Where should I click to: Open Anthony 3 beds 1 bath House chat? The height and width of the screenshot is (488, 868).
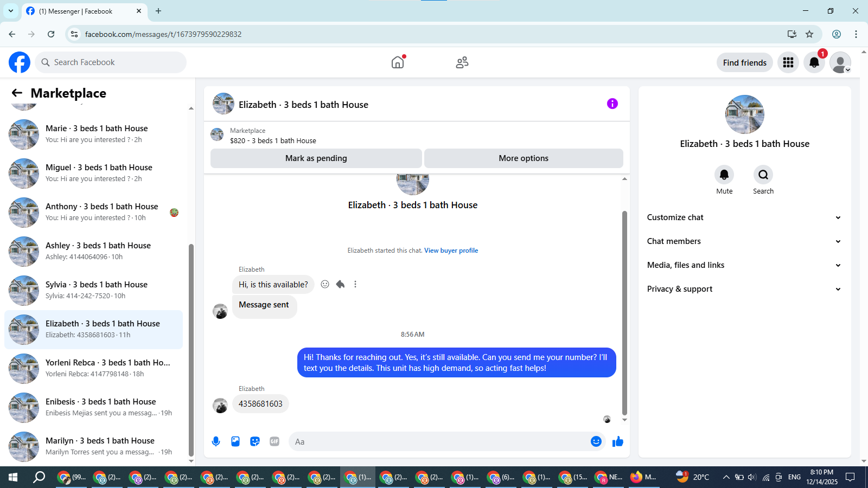point(94,212)
